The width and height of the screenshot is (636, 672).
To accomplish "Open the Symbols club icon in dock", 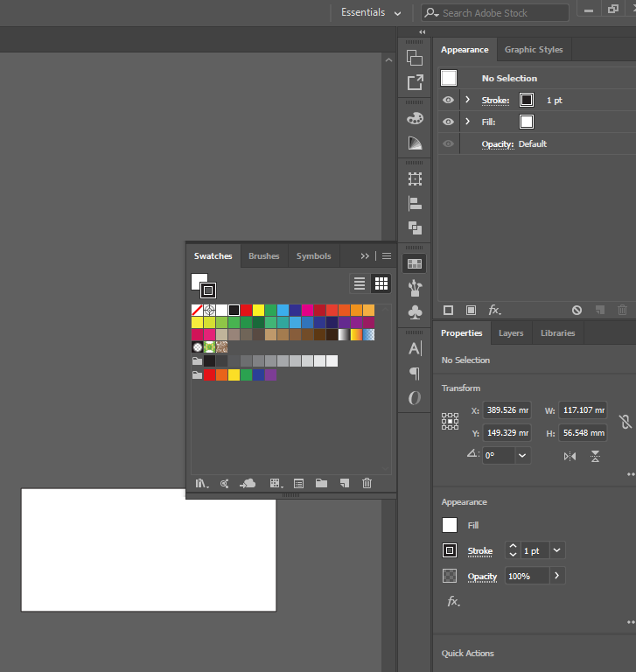I will click(415, 312).
